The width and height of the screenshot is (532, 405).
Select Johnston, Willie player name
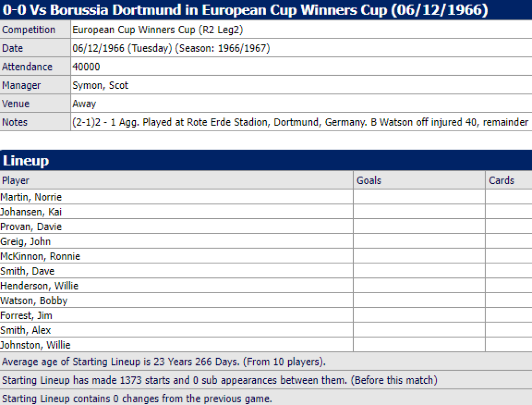pyautogui.click(x=35, y=345)
